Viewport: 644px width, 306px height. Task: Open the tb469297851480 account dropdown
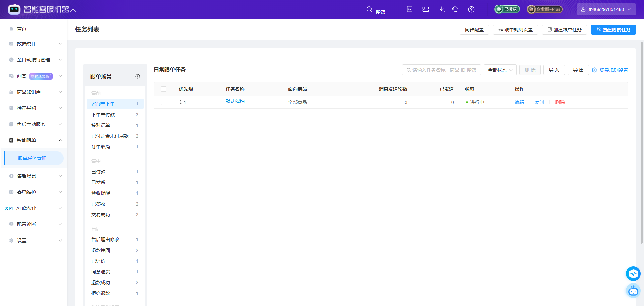tap(606, 9)
